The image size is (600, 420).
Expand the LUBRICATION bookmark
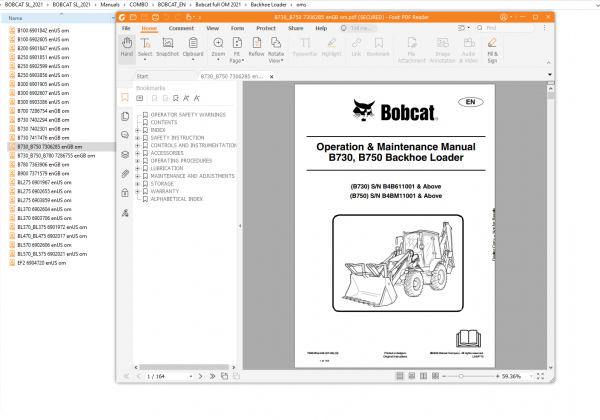pos(137,168)
